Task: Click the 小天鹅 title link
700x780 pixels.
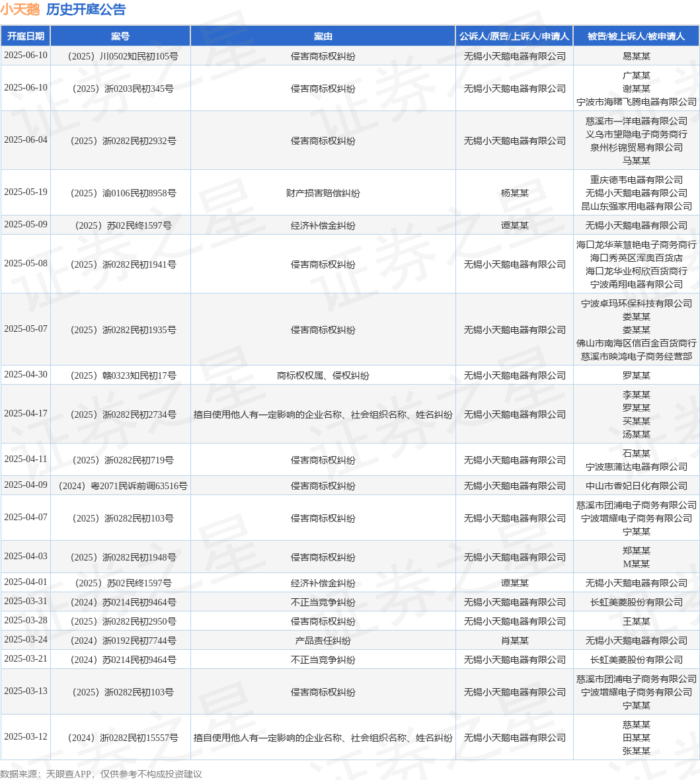Action: pyautogui.click(x=20, y=9)
